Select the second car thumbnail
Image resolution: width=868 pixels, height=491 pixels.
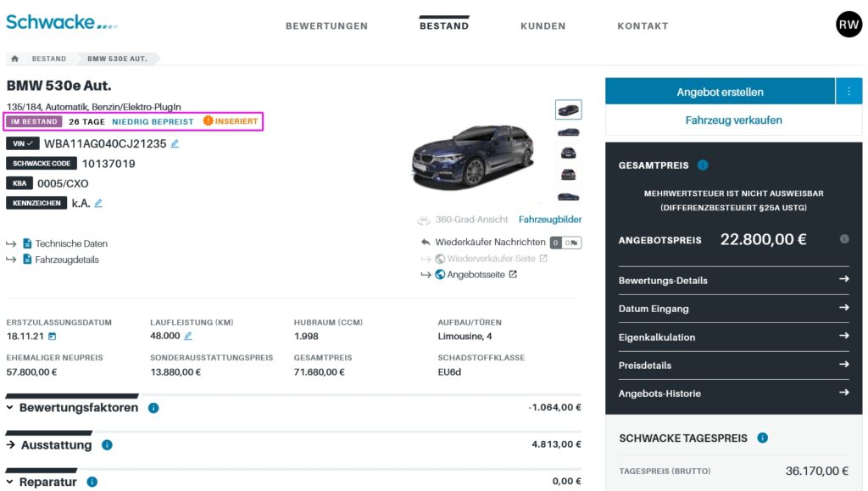(569, 131)
